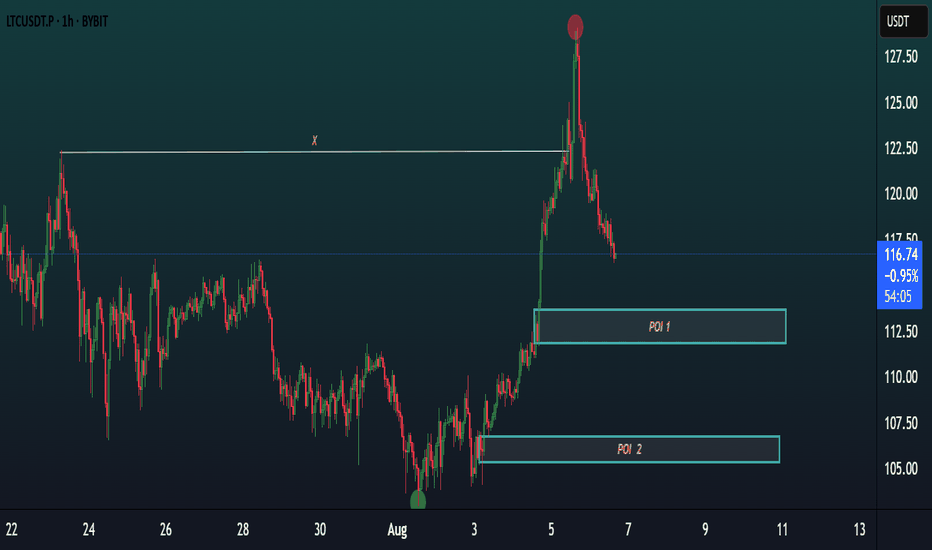
Task: Click the current price label 116.74
Action: 900,255
